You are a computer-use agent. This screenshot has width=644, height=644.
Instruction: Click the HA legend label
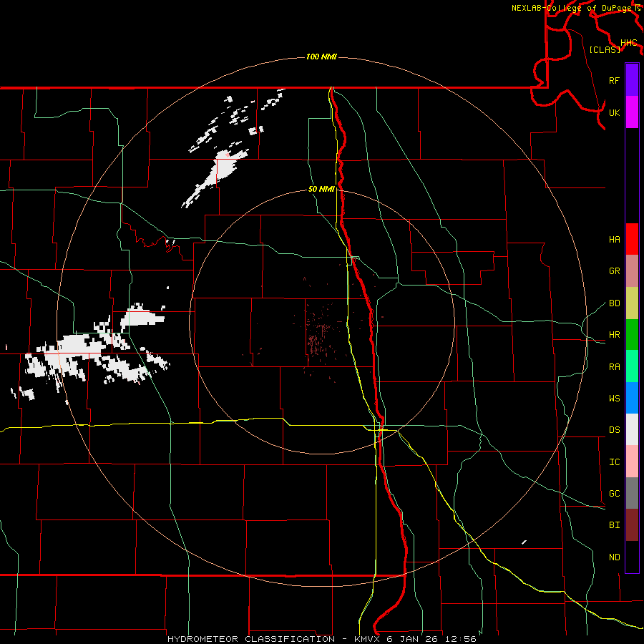tap(615, 239)
